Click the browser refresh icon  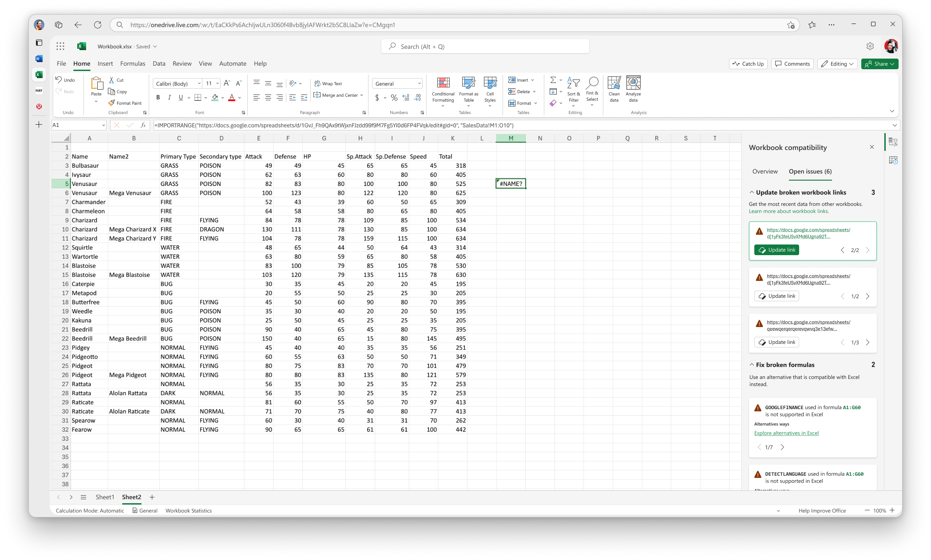[98, 25]
